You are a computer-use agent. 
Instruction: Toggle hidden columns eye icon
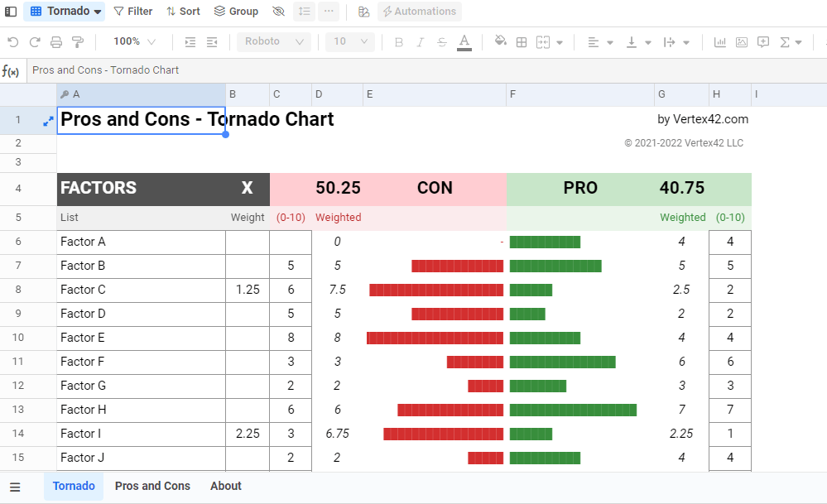tap(278, 11)
